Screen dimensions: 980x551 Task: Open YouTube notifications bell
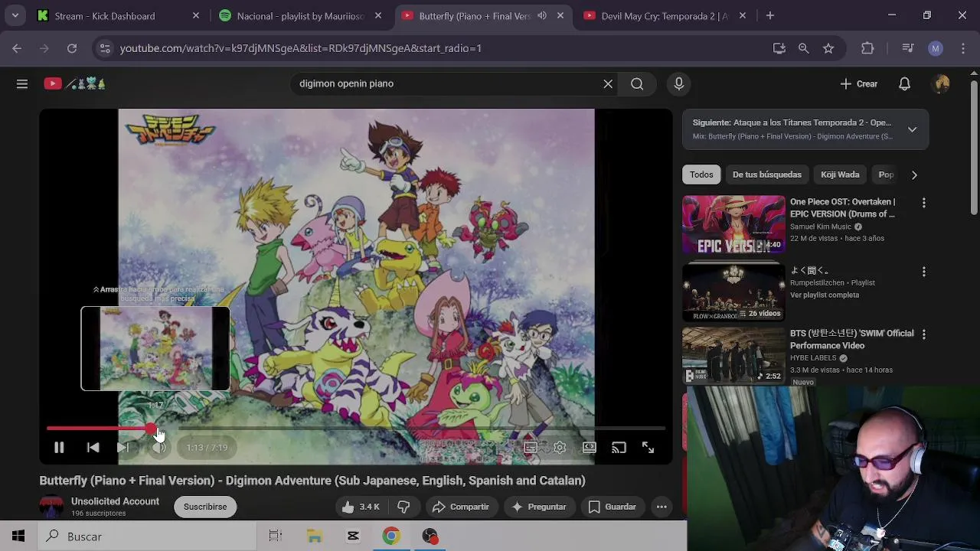click(x=904, y=83)
